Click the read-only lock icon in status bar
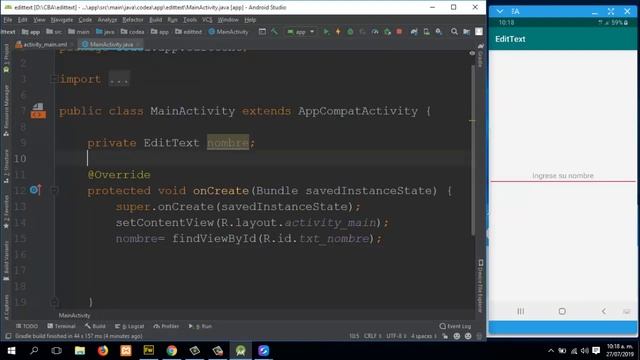Image resolution: width=640 pixels, height=360 pixels. click(x=445, y=336)
